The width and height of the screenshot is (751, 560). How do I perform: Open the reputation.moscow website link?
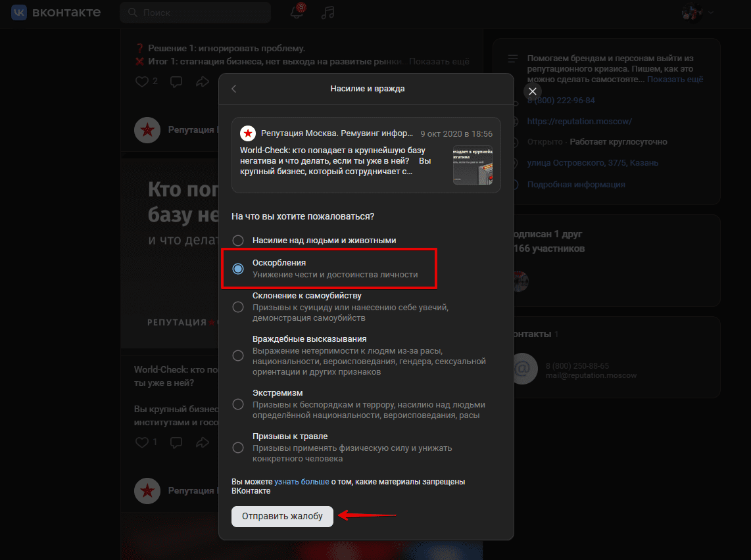click(579, 122)
